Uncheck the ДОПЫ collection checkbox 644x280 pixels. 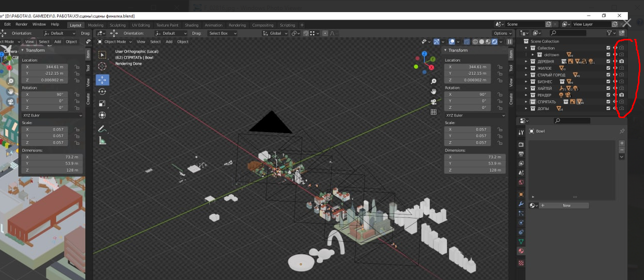click(608, 108)
